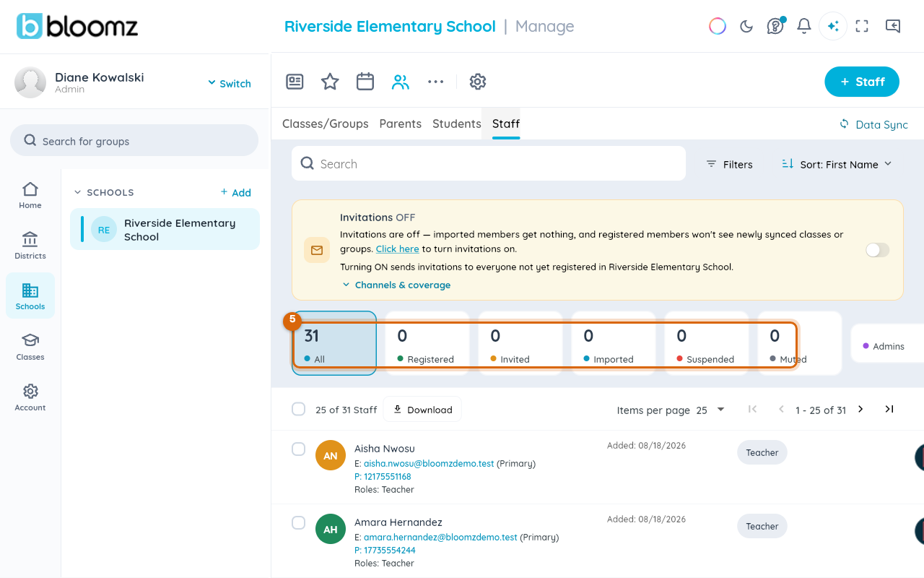924x578 pixels.
Task: Open the more options ellipsis
Action: (x=435, y=82)
